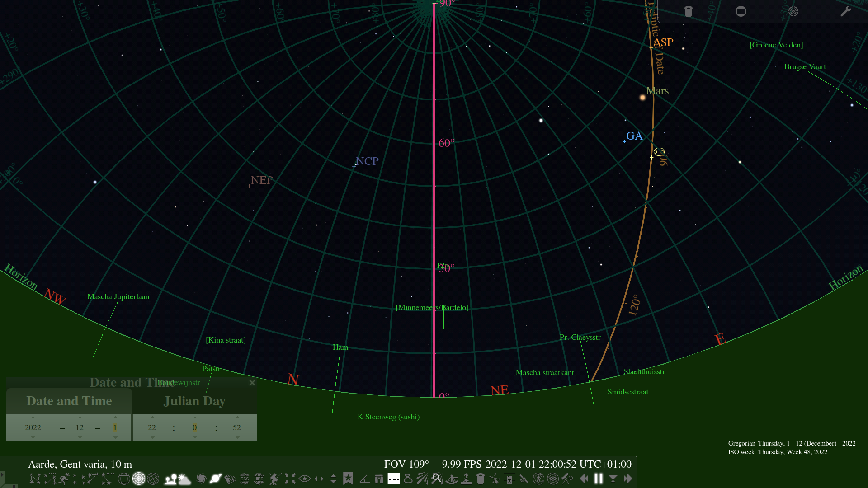Screen dimensions: 868x488
Task: Increase the hour stepper
Action: click(152, 417)
